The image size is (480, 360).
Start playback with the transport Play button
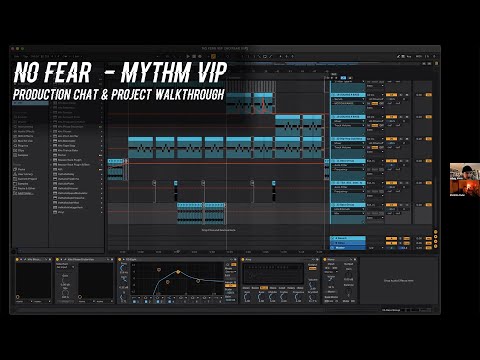point(188,57)
